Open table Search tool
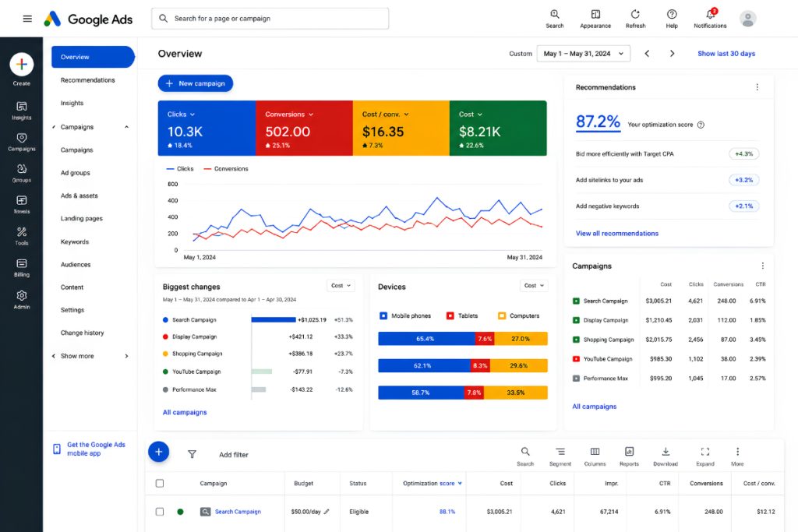This screenshot has height=532, width=798. tap(525, 456)
